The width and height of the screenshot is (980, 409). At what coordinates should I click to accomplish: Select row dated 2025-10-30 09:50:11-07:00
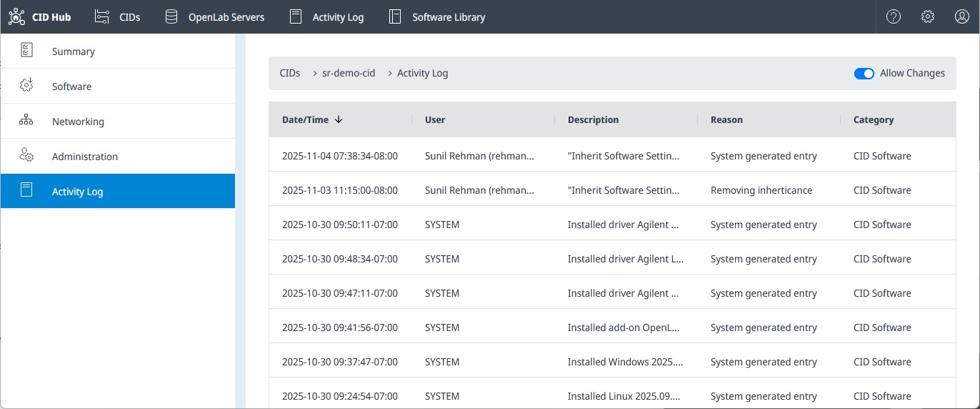(612, 225)
